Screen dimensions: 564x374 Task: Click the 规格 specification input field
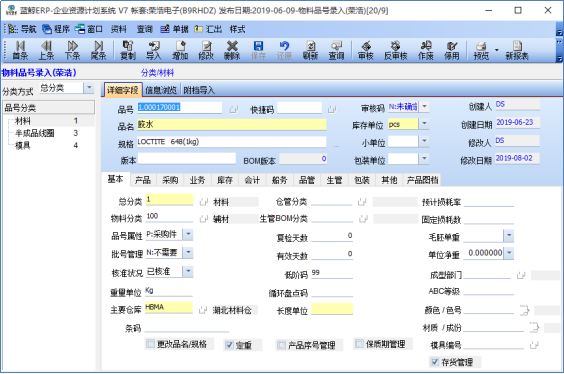click(232, 142)
